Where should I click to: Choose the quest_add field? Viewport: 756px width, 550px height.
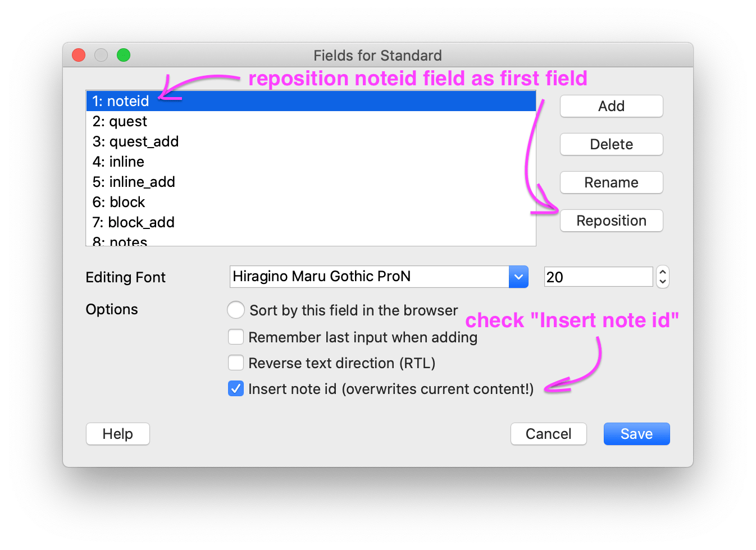click(135, 141)
